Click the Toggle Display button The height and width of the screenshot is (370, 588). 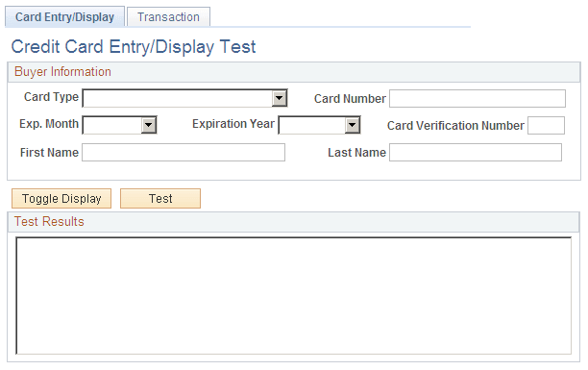61,199
